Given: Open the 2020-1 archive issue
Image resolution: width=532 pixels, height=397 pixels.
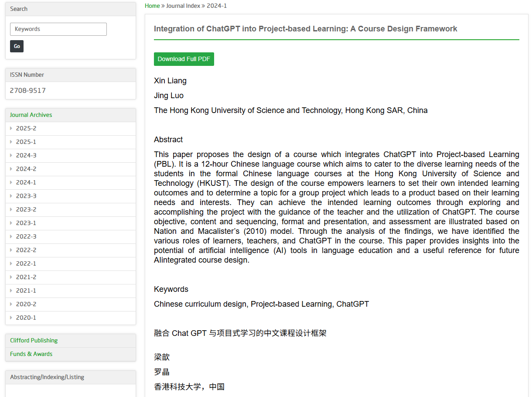Looking at the screenshot, I should pyautogui.click(x=71, y=318).
